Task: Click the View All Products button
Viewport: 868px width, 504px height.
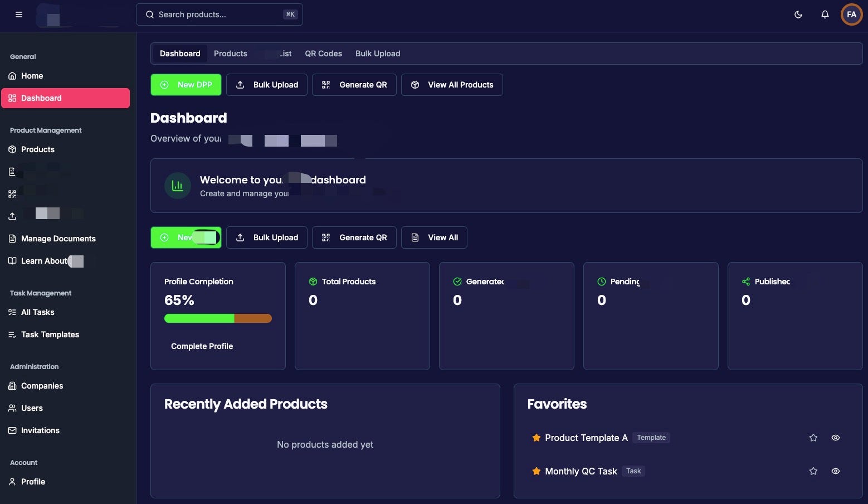Action: click(452, 85)
